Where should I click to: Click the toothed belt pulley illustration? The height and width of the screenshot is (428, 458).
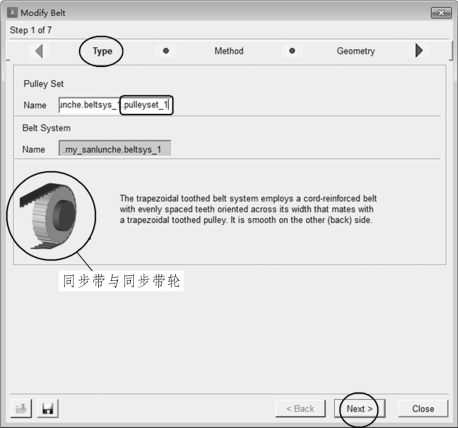tap(49, 216)
